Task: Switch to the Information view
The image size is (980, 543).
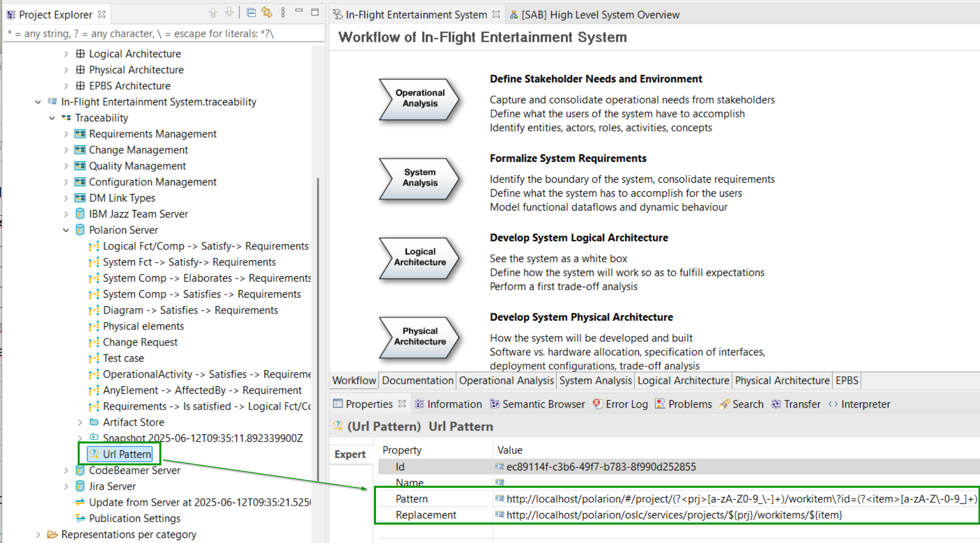Action: tap(448, 404)
